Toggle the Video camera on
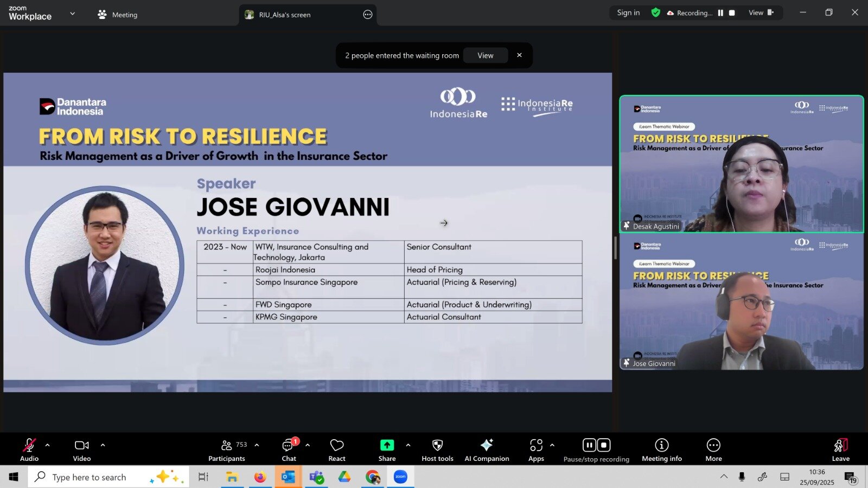 pos(82,445)
